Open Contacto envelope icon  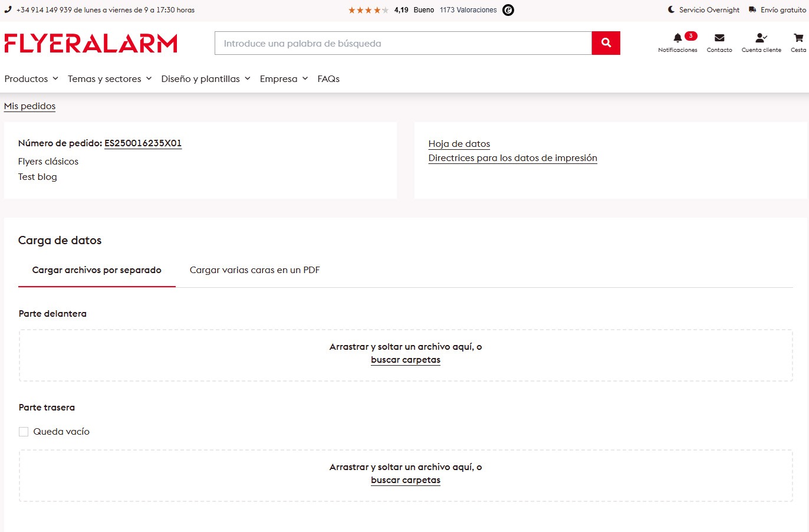719,38
